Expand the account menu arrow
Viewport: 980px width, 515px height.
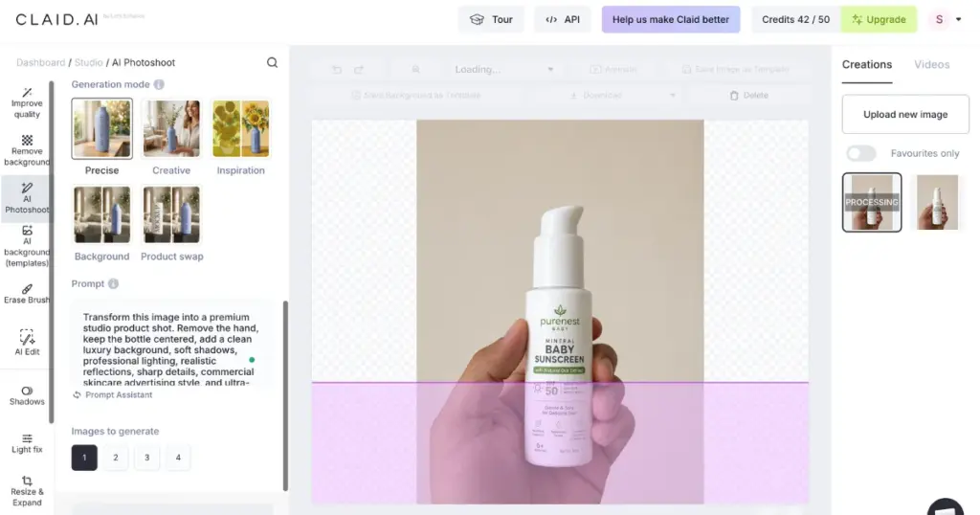click(x=959, y=19)
